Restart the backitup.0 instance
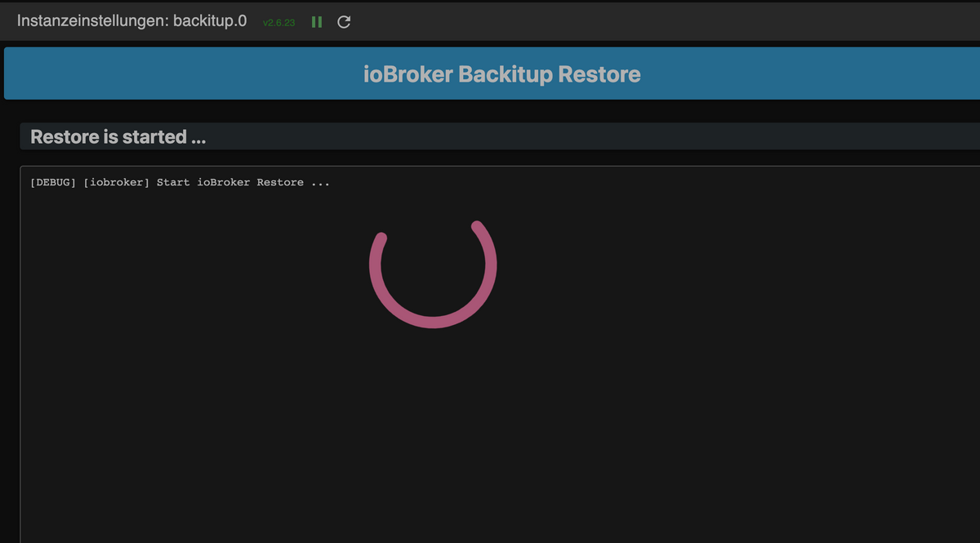Screen dimensions: 980x543 344,22
